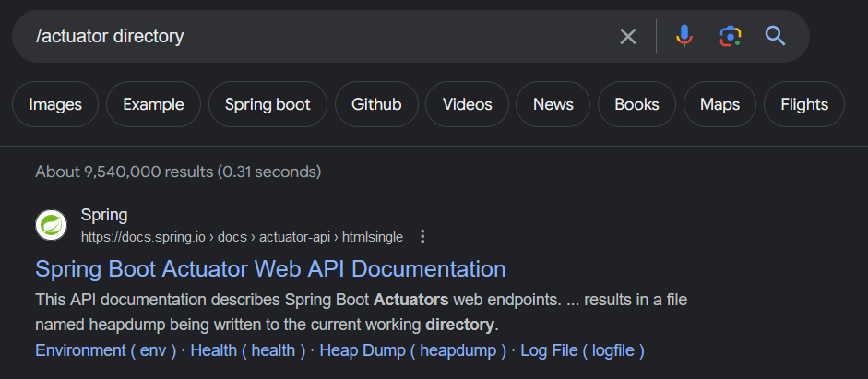
Task: Switch to the Videos filter
Action: click(x=468, y=104)
